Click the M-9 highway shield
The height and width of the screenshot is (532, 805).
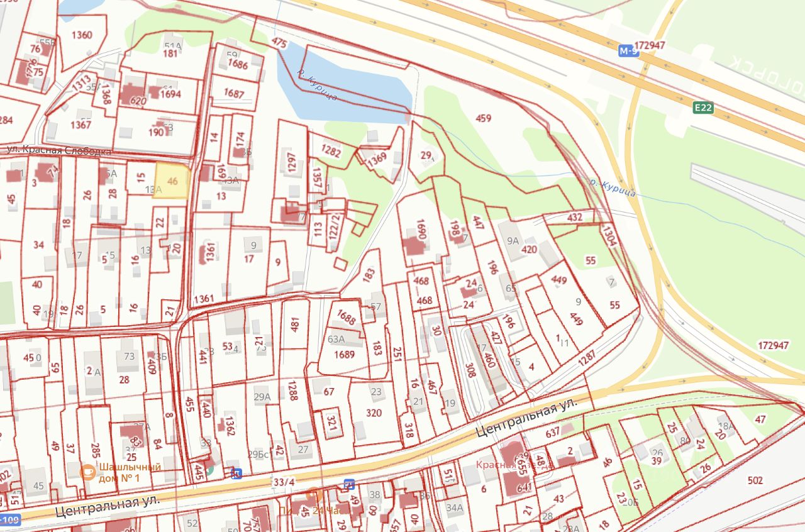[628, 53]
